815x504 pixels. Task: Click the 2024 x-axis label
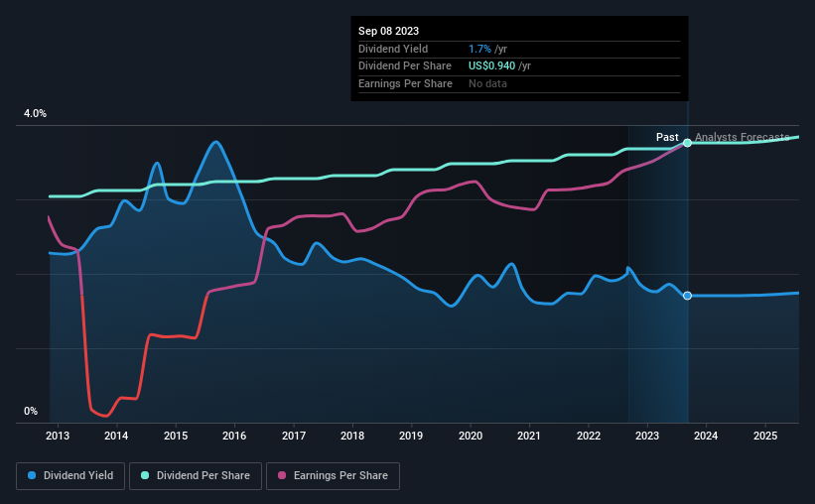(706, 436)
